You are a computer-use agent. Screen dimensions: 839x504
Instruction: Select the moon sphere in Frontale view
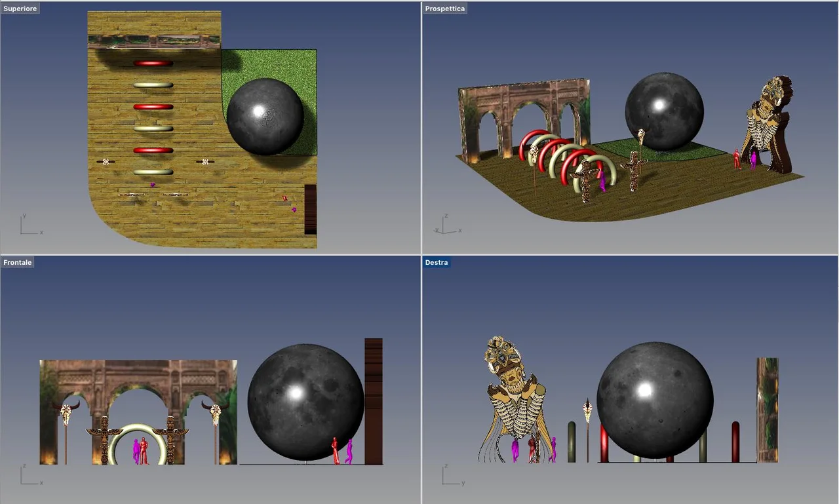(x=305, y=401)
